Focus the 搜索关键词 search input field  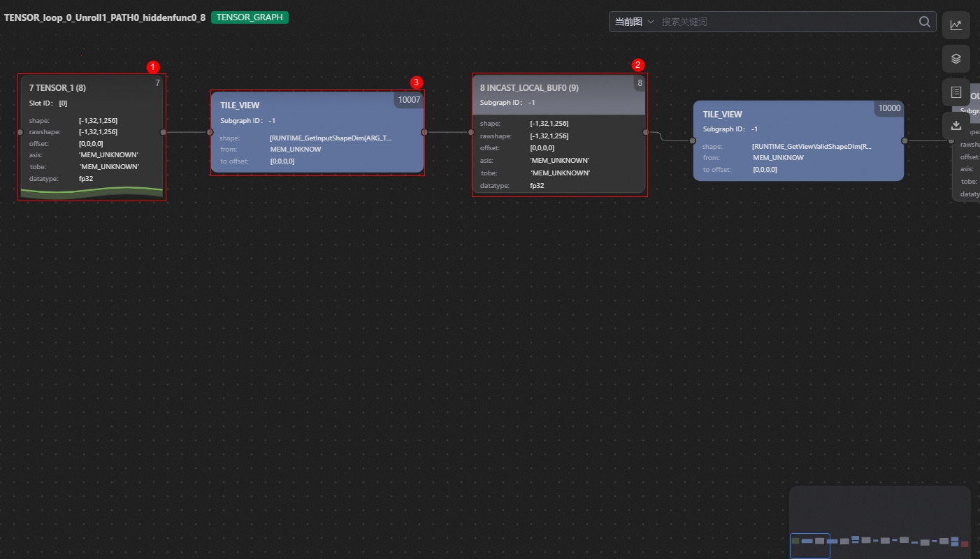click(786, 22)
